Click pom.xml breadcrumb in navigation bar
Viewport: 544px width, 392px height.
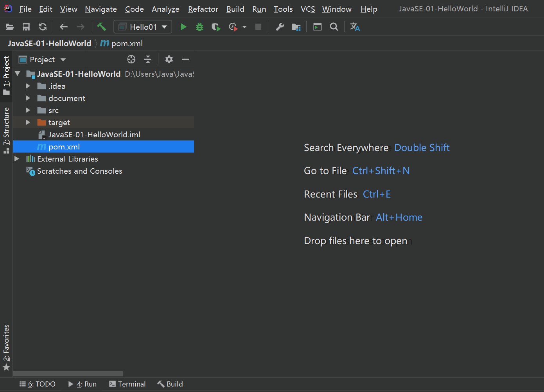click(x=122, y=43)
